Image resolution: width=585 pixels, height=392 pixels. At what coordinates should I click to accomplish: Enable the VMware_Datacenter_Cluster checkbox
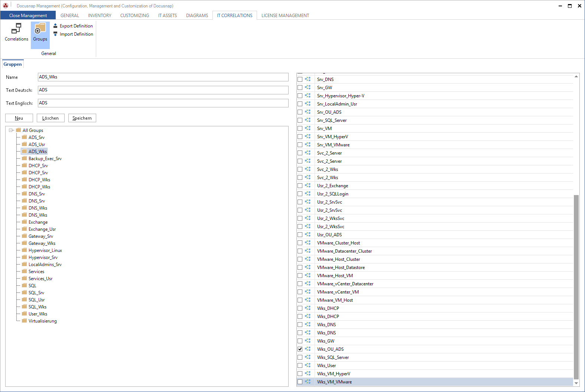pyautogui.click(x=300, y=251)
